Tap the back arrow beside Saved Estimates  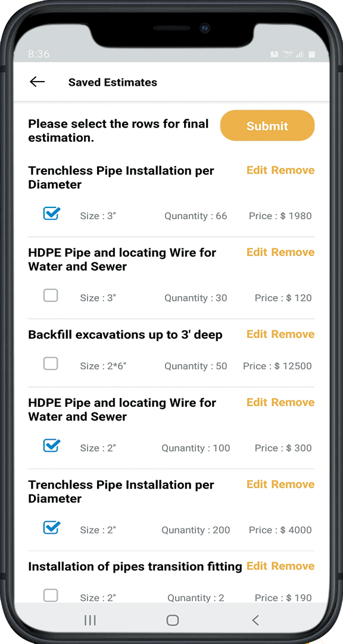[x=37, y=82]
